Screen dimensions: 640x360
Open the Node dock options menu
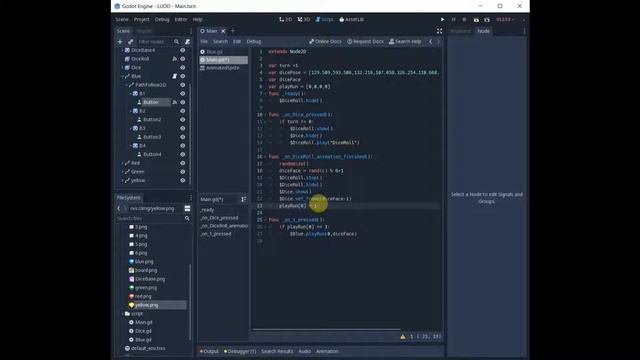(524, 31)
